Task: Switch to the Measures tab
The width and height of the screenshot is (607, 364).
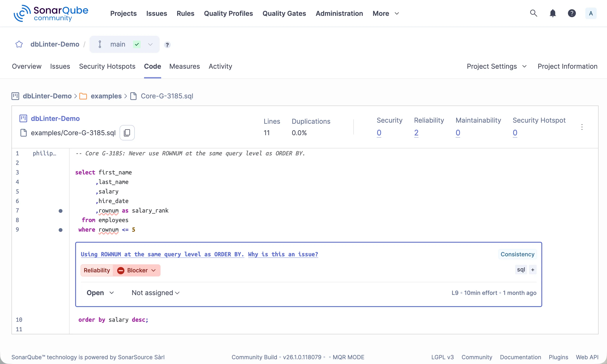Action: [x=184, y=66]
